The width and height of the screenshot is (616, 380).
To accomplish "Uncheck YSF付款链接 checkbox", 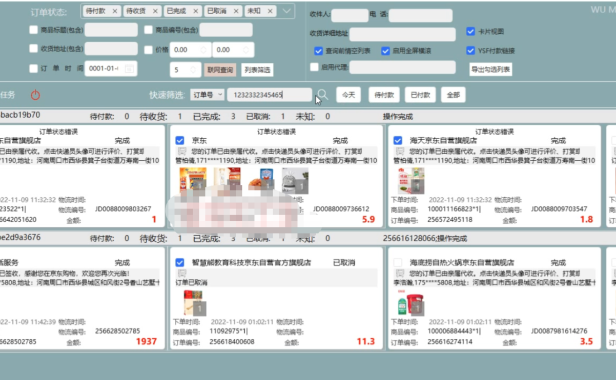I will point(470,50).
